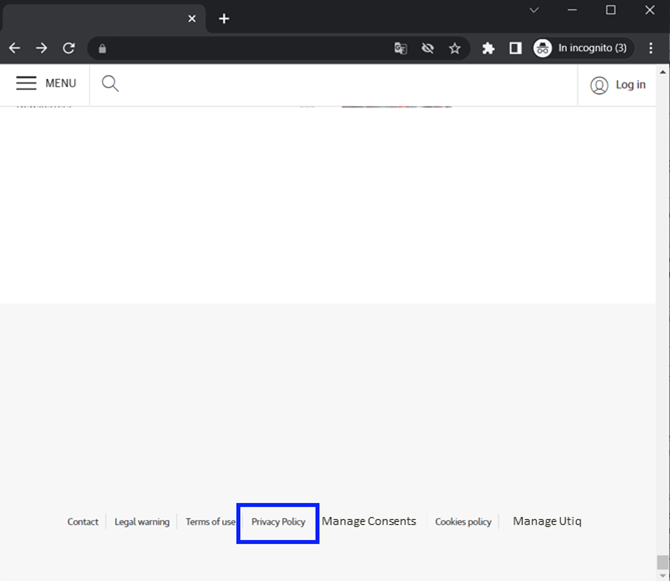Open the Incognito profile indicator
This screenshot has height=581, width=670.
point(581,48)
